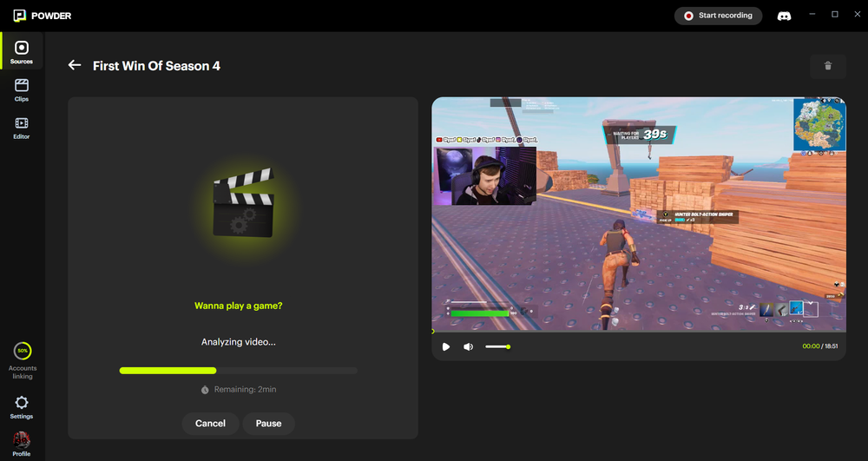This screenshot has width=868, height=461.
Task: Open the Editor section in sidebar
Action: tap(22, 127)
